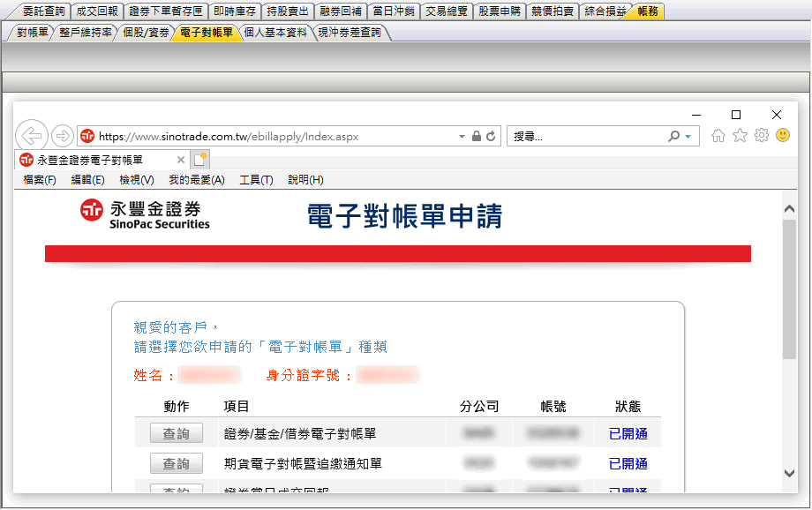Click the browser Back arrow button

31,136
